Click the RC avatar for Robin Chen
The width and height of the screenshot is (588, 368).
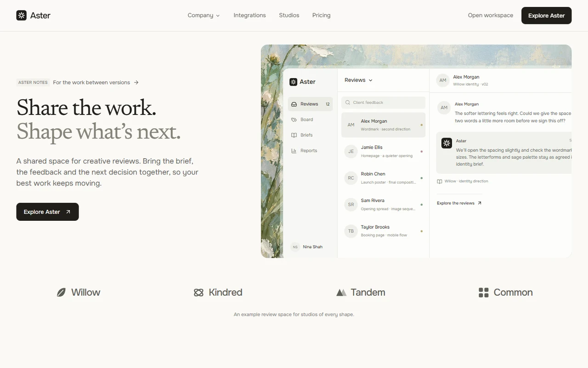pos(351,178)
